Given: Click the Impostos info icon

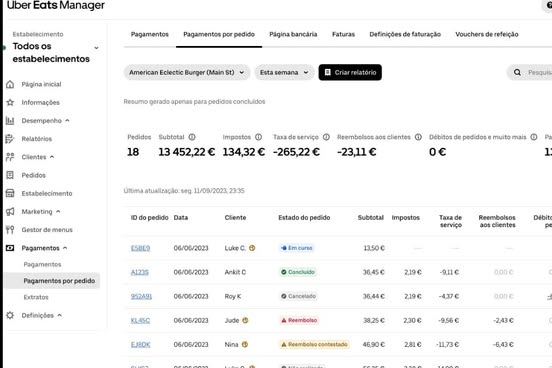Looking at the screenshot, I should 258,137.
